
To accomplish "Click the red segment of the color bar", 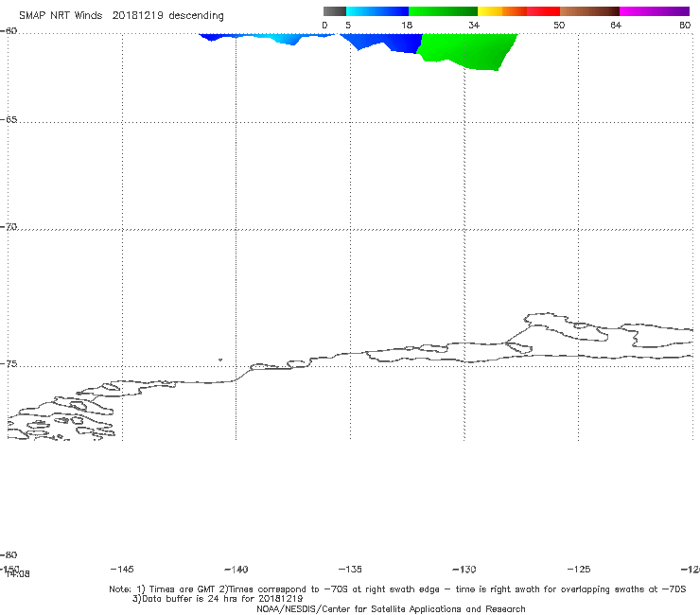I will [x=543, y=11].
